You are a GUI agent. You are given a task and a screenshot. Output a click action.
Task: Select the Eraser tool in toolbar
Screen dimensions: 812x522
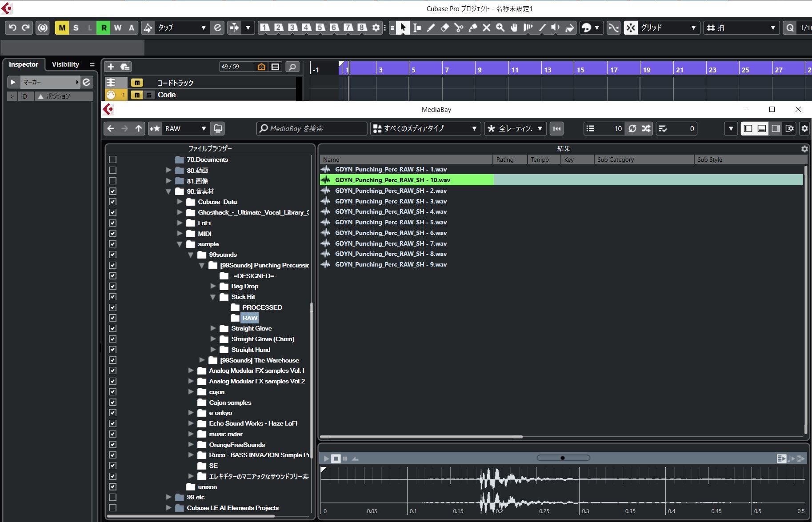point(445,28)
